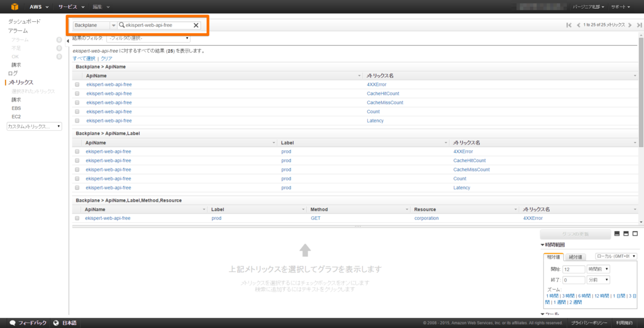
Task: Check prod Latency in ApiName,Label table
Action: coord(77,188)
